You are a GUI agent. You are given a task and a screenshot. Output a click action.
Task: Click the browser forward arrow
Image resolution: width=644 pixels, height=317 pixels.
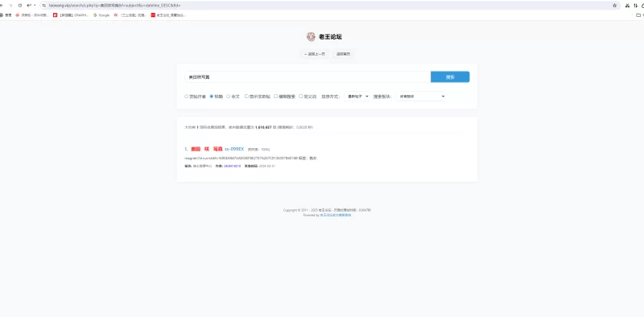pos(10,6)
